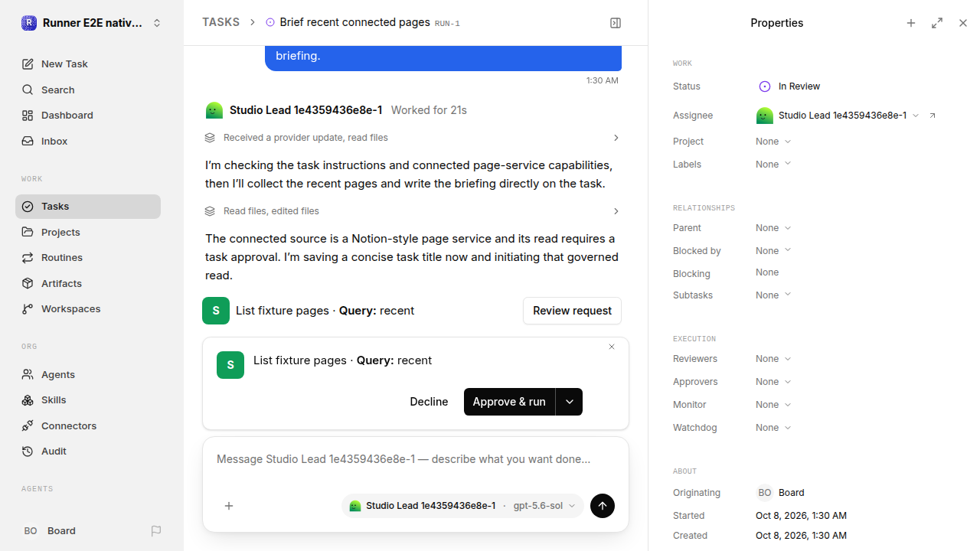Viewport: 980px width, 551px height.
Task: Expand the Properties panel to fullscreen
Action: 937,23
